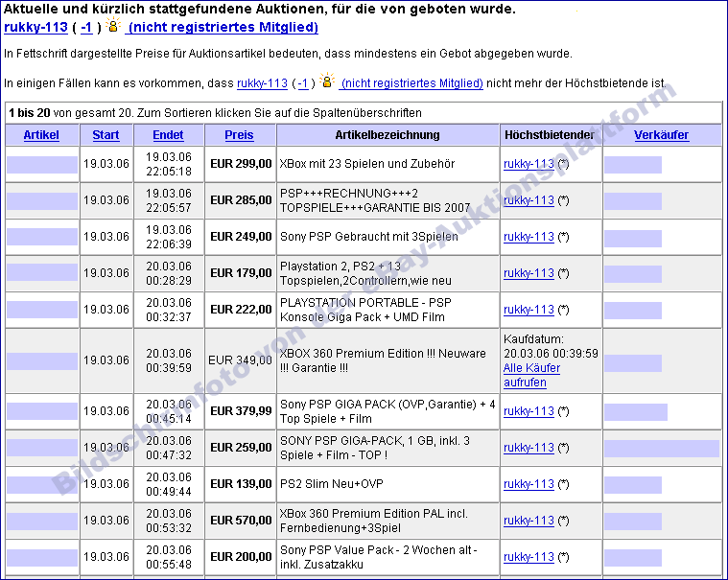Open rukky-113 link in Playstation 2, PS2 row
728x580 pixels.
click(x=528, y=273)
